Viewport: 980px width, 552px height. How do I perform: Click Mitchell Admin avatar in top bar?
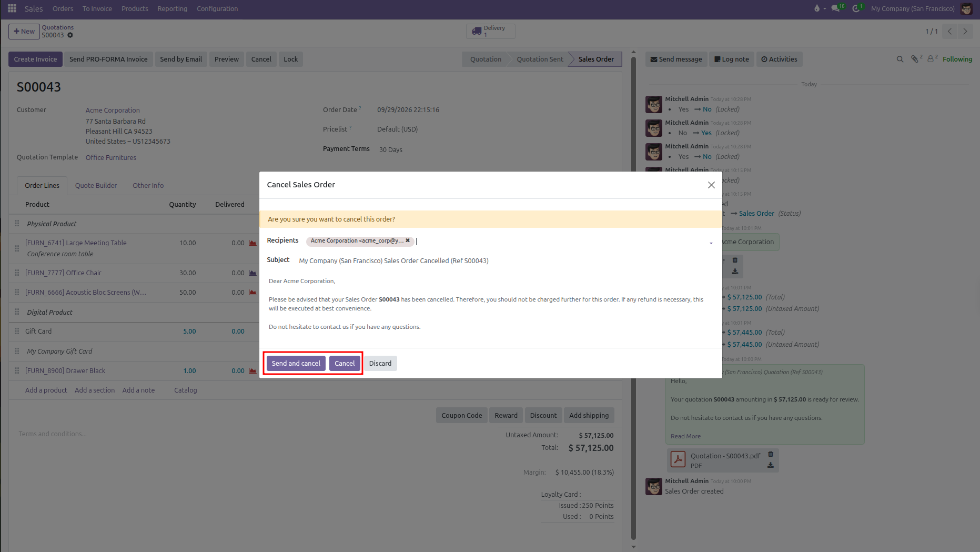(x=966, y=8)
